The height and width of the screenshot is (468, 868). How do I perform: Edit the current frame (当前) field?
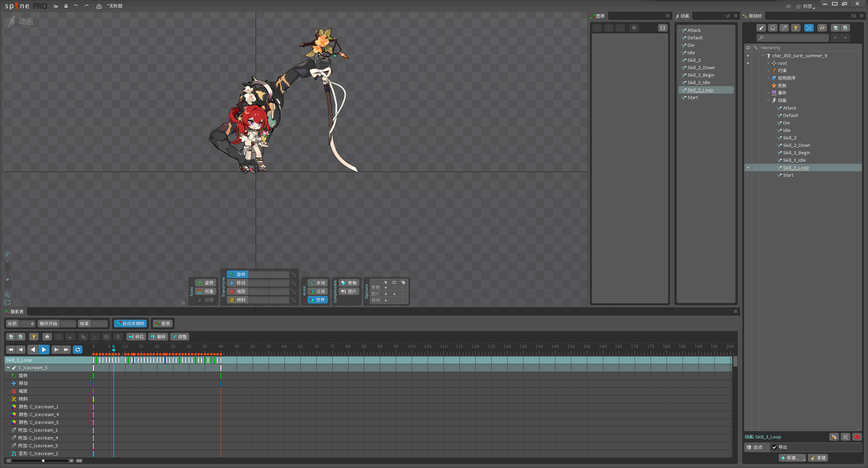(27, 324)
